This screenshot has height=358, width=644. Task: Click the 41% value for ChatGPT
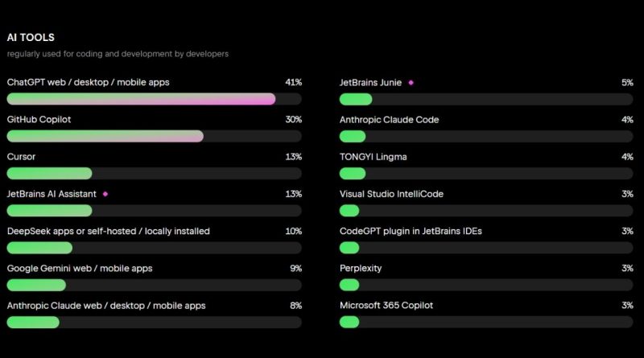coord(293,82)
